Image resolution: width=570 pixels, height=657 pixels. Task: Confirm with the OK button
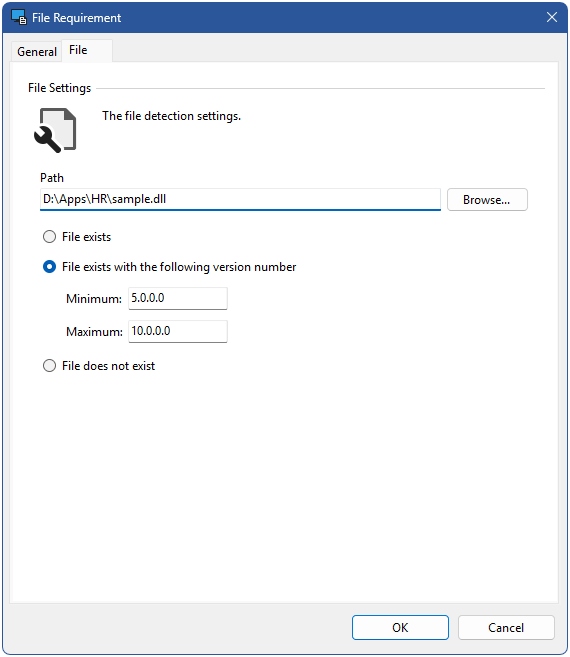pos(400,627)
